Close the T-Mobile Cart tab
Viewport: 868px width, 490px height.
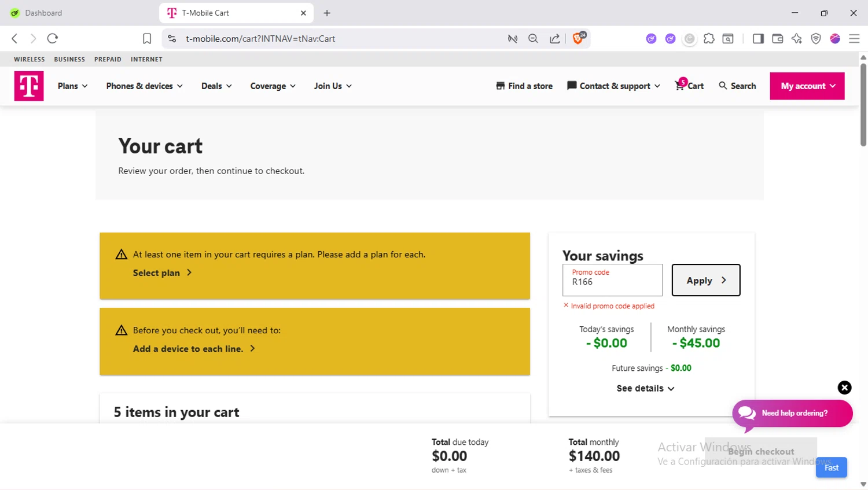point(303,13)
